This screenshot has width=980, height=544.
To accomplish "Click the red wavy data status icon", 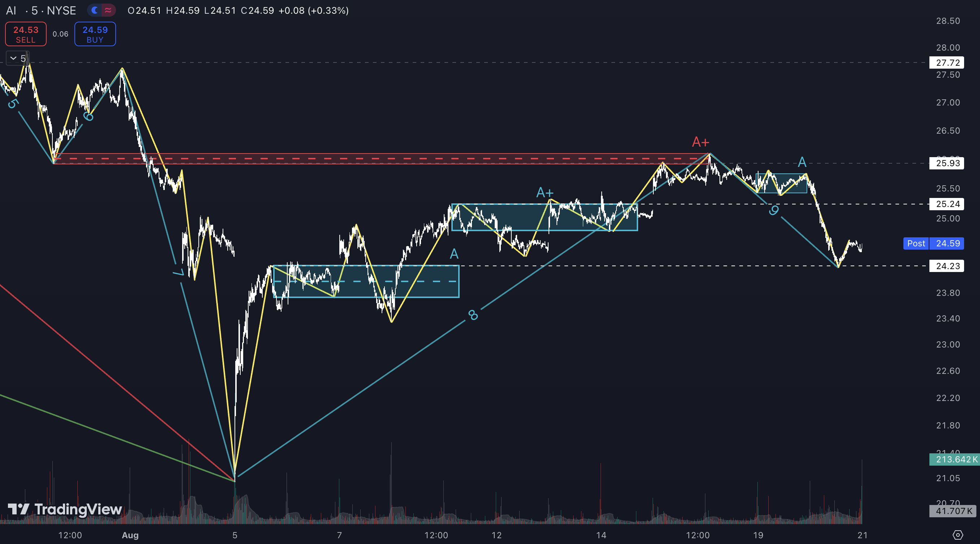I will [108, 10].
